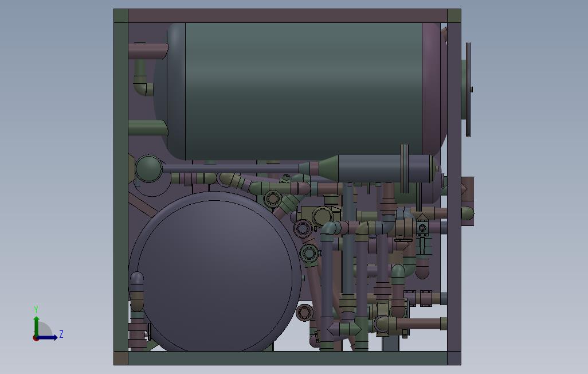Image resolution: width=588 pixels, height=374 pixels.
Task: Select the purple end cap of the upper tank
Action: (x=434, y=88)
